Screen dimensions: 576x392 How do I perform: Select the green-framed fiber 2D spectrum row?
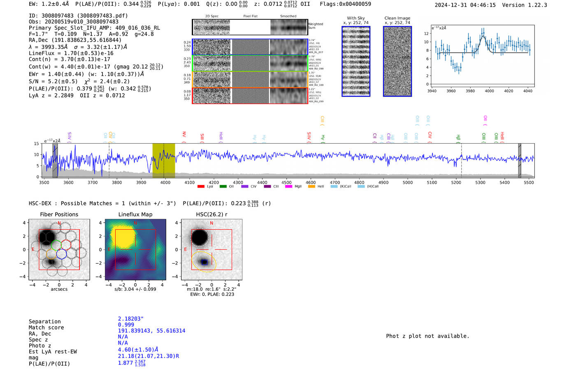pyautogui.click(x=250, y=63)
